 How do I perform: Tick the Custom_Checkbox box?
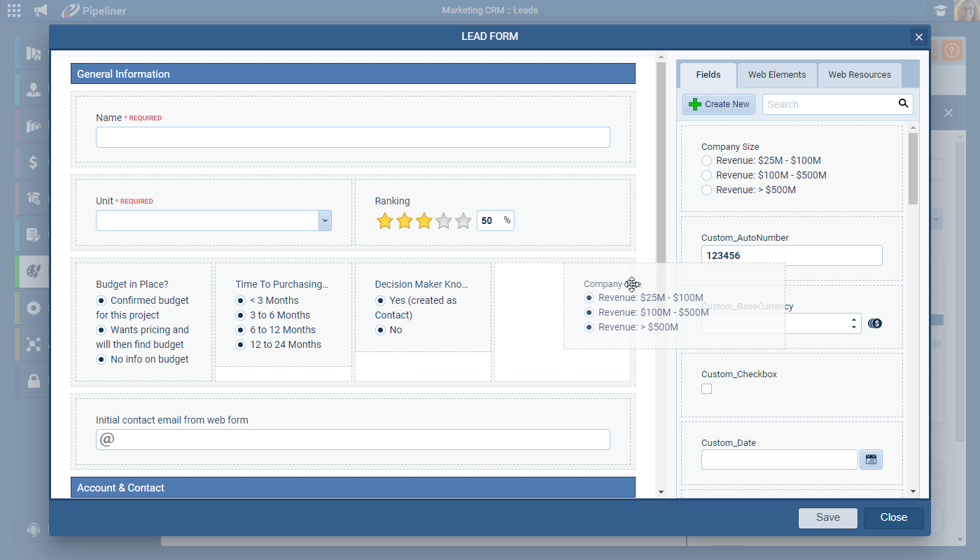coord(706,389)
